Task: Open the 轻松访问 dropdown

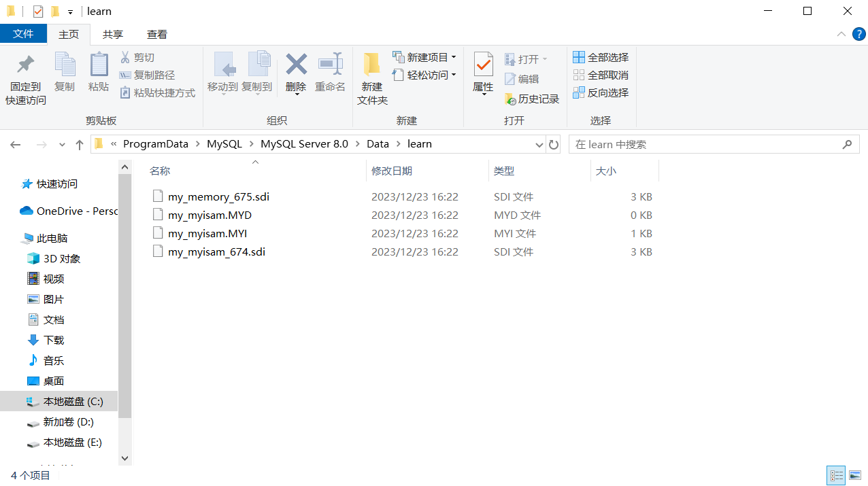Action: pos(424,75)
